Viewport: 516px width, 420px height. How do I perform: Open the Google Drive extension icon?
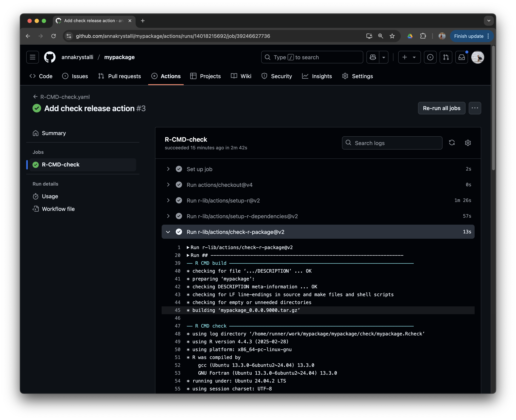[410, 36]
